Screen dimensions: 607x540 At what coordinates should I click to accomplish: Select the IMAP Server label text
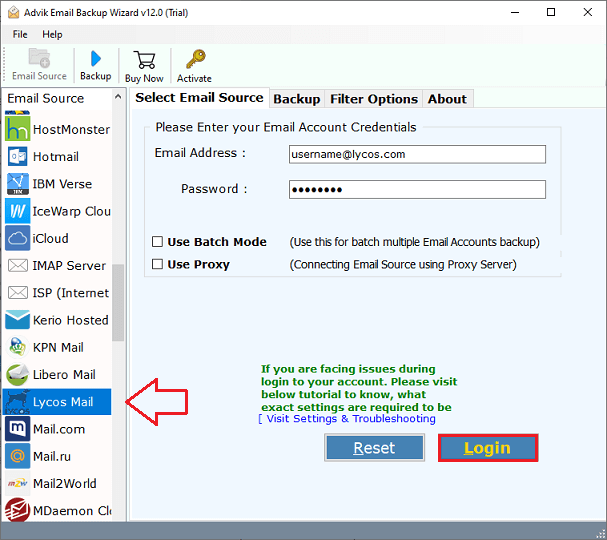pos(69,266)
